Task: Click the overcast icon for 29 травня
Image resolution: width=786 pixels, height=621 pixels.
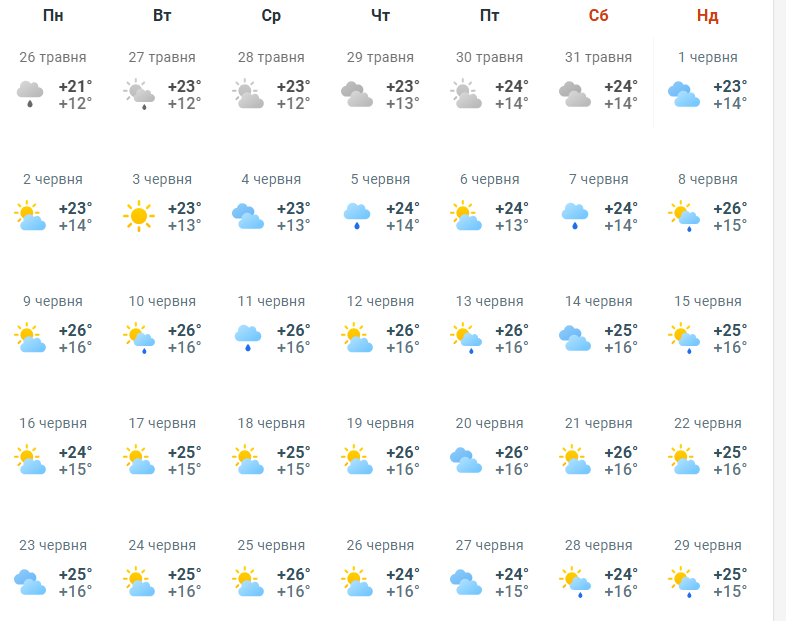Action: coord(357,94)
